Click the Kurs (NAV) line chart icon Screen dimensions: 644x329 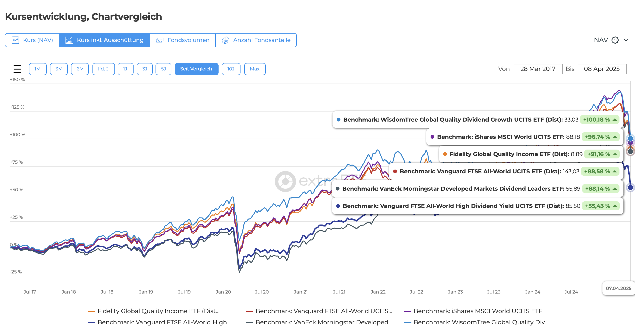coord(15,40)
